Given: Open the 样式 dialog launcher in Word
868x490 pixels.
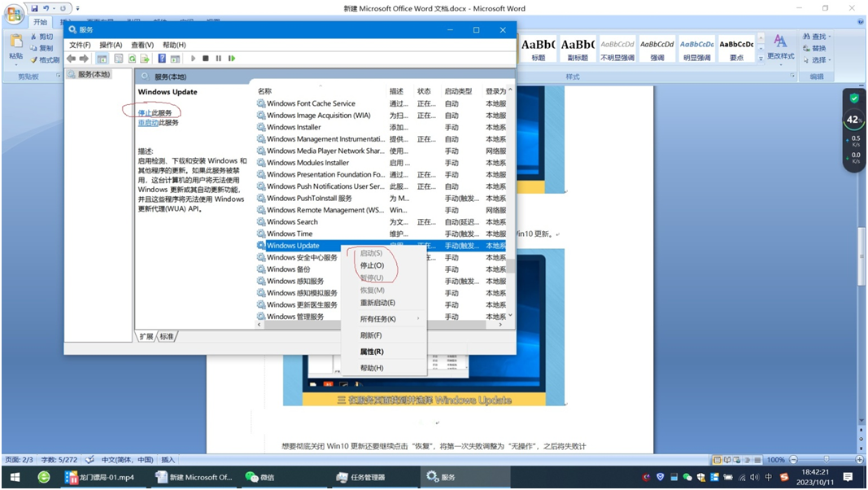Looking at the screenshot, I should tap(792, 76).
